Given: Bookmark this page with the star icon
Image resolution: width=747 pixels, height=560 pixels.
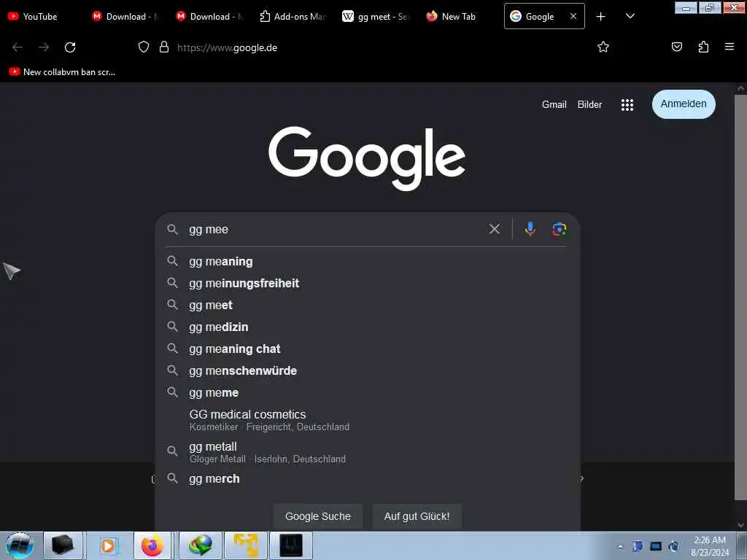Looking at the screenshot, I should (x=603, y=47).
